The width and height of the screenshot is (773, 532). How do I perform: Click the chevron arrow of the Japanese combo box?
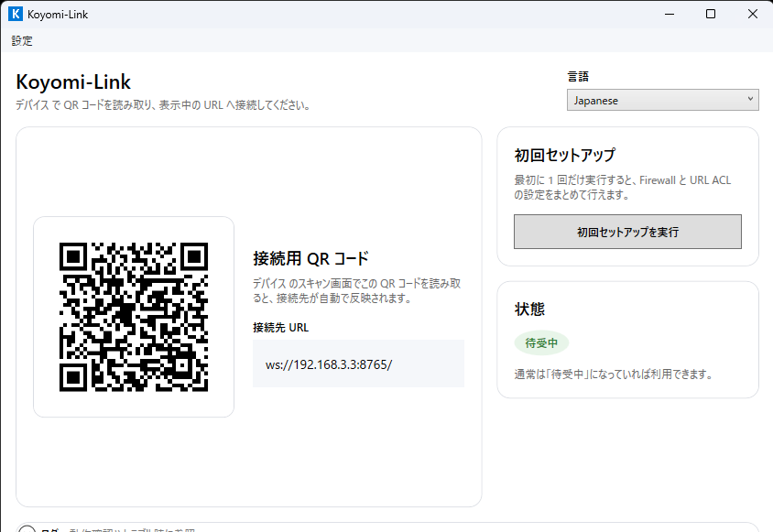pos(750,100)
